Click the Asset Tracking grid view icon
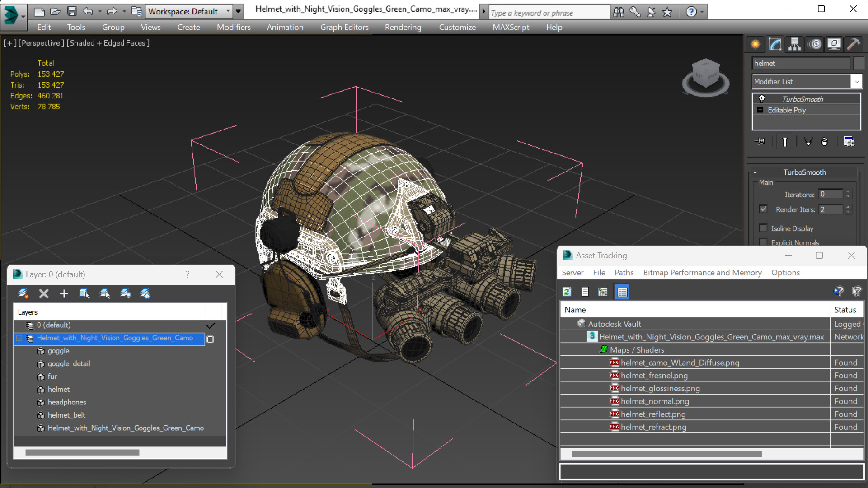868x488 pixels. point(622,291)
